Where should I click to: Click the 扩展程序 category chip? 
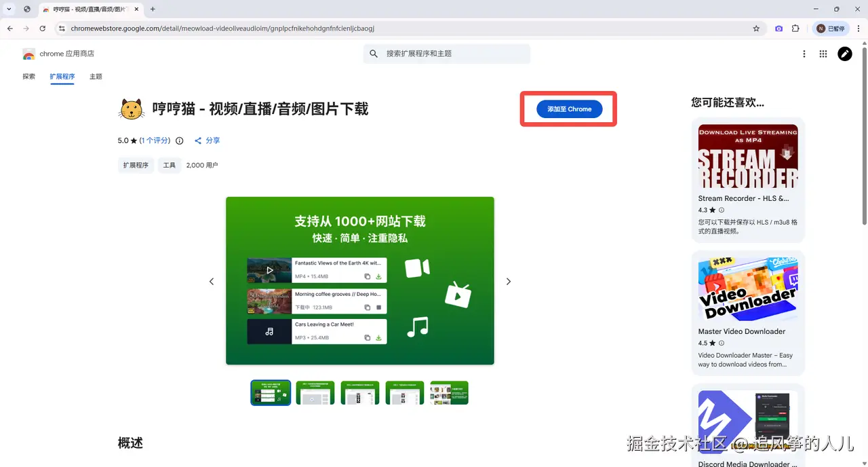tap(136, 165)
